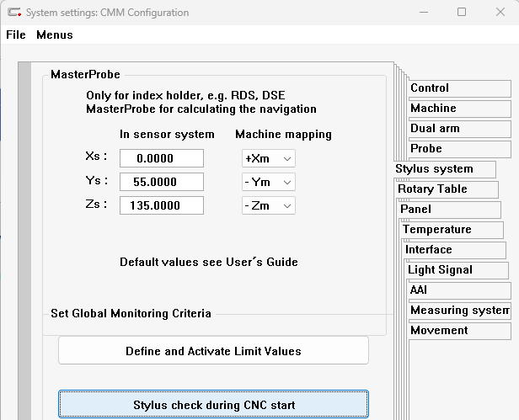The width and height of the screenshot is (519, 420).
Task: Expand the Xs machine mapping dropdown
Action: (x=268, y=158)
